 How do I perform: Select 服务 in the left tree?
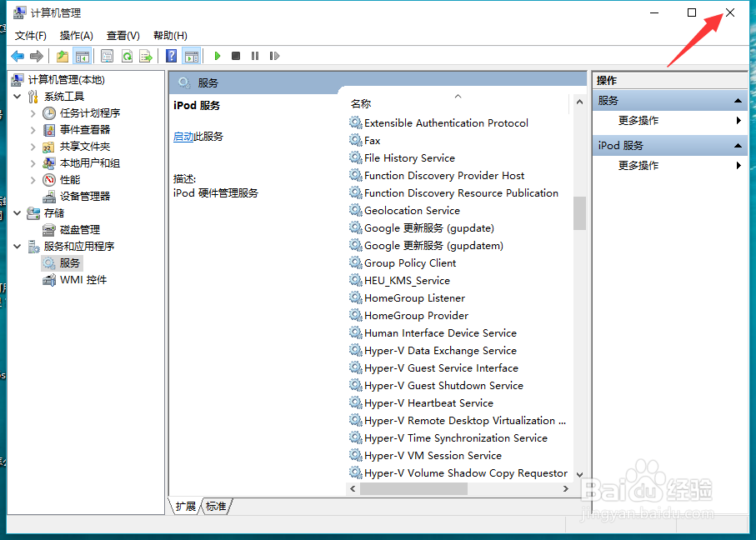(69, 262)
